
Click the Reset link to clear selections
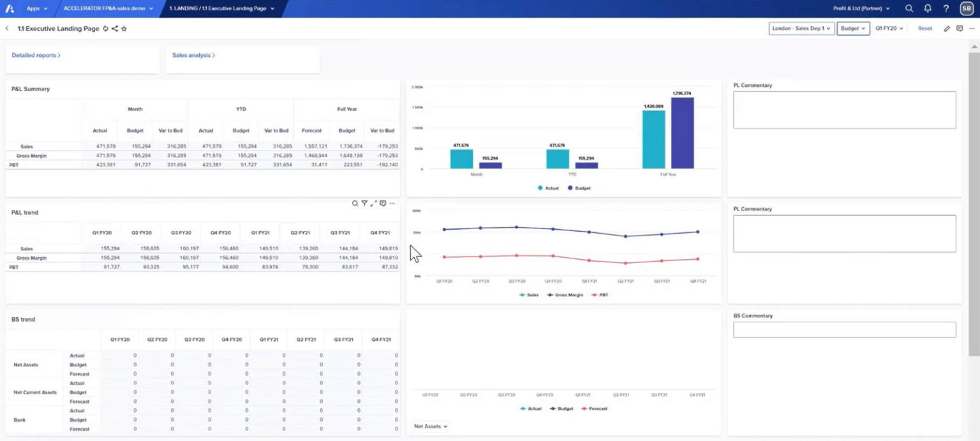pos(924,28)
